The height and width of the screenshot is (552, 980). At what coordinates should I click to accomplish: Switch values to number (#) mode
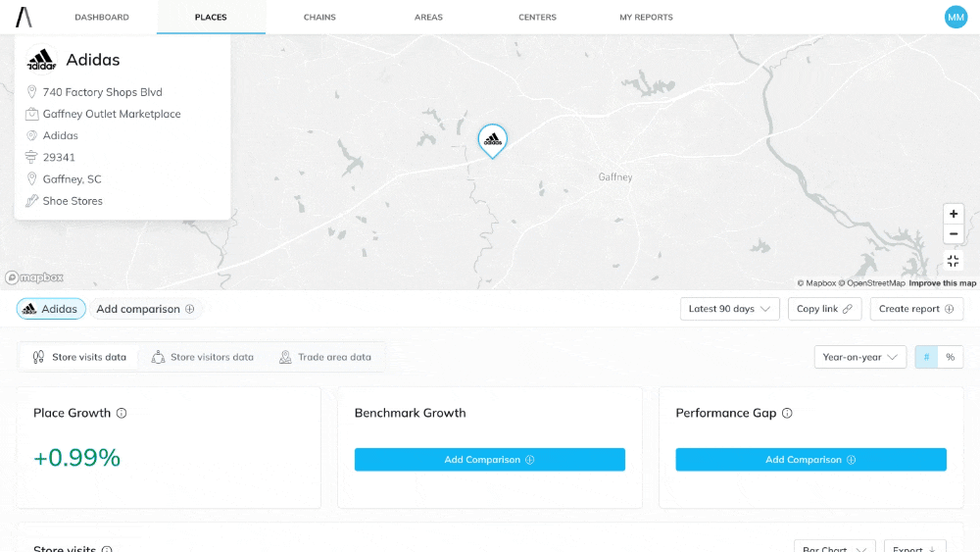click(926, 357)
